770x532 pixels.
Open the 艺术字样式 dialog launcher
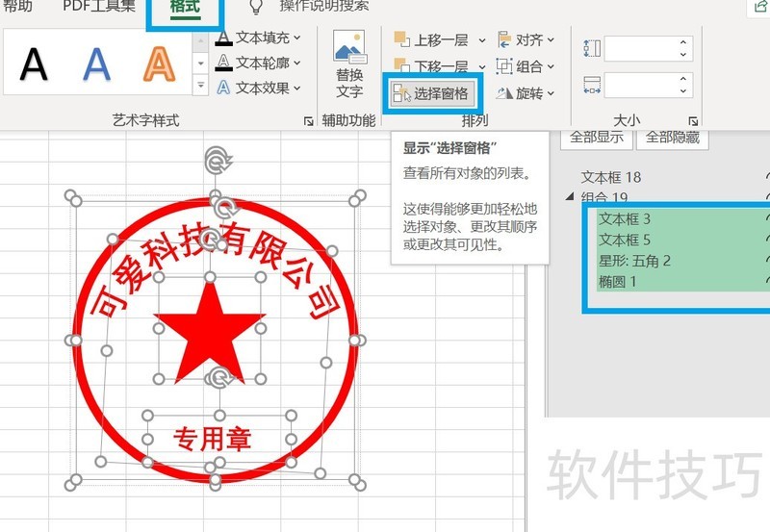coord(308,121)
